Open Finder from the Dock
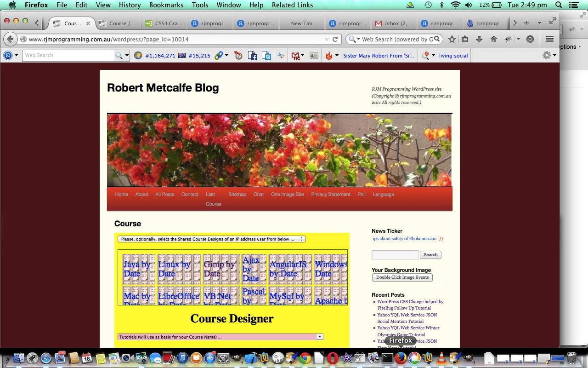The image size is (588, 368). point(19,357)
